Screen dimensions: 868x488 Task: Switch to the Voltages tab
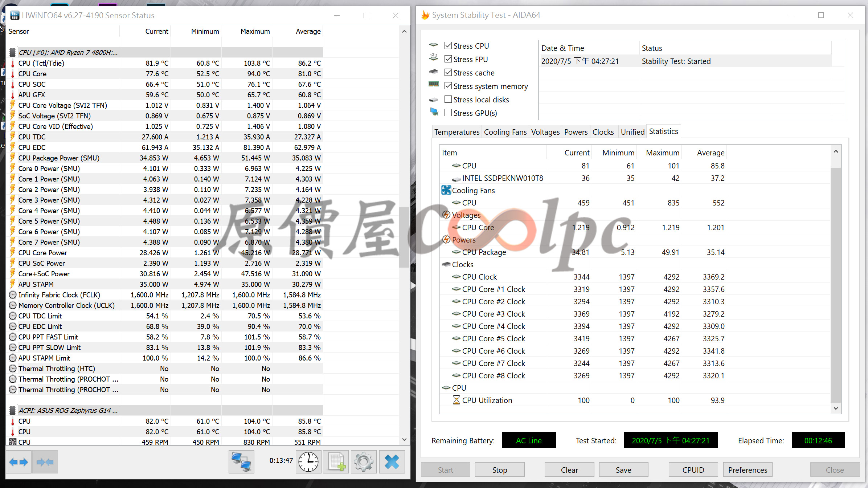pos(545,132)
